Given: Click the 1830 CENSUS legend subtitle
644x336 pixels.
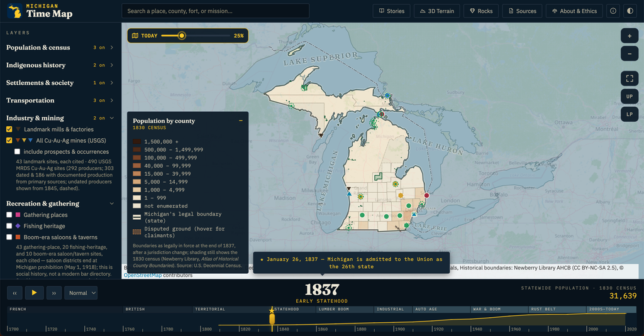Looking at the screenshot, I should pyautogui.click(x=149, y=127).
